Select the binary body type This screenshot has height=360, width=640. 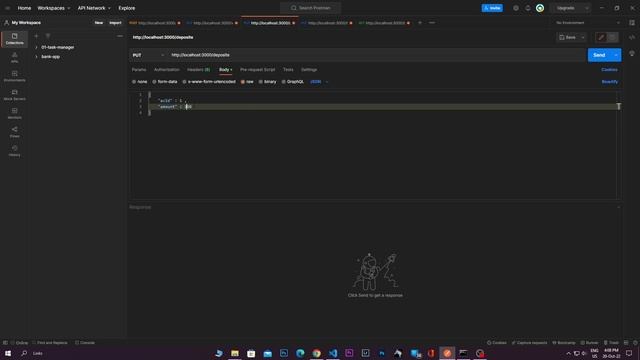click(x=267, y=82)
